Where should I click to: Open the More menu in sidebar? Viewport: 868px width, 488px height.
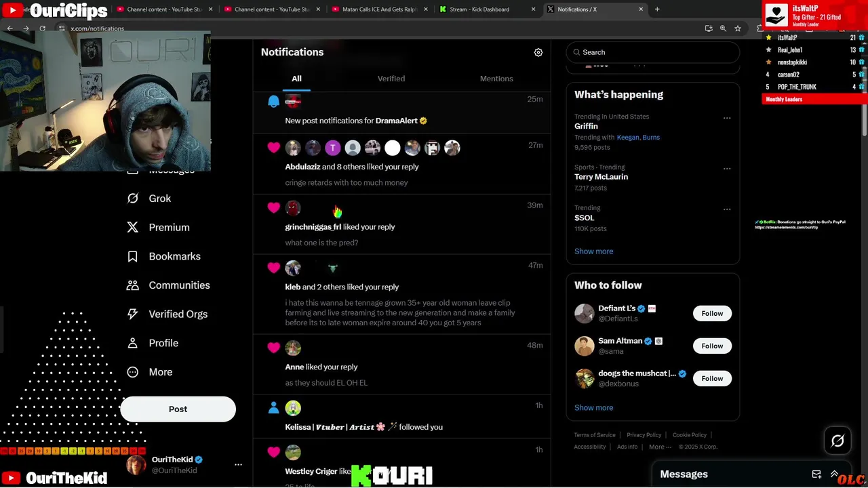tap(150, 372)
